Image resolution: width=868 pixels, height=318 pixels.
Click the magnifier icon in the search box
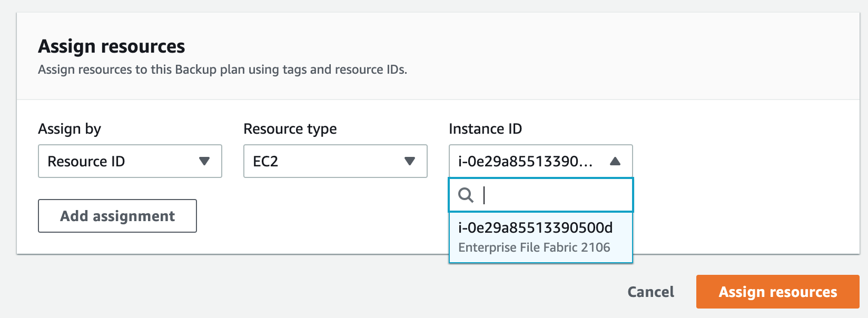(x=466, y=195)
